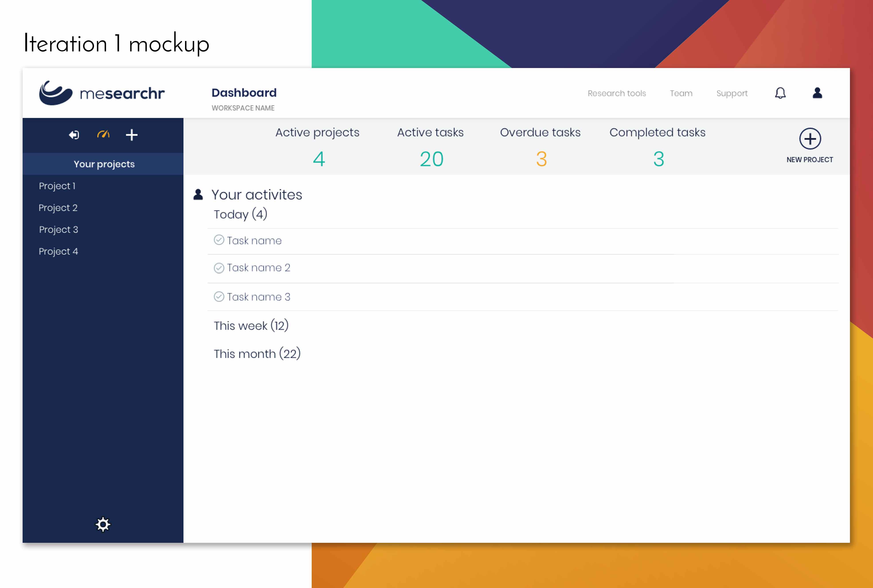This screenshot has width=873, height=588.
Task: Open Research tools menu
Action: click(x=616, y=93)
